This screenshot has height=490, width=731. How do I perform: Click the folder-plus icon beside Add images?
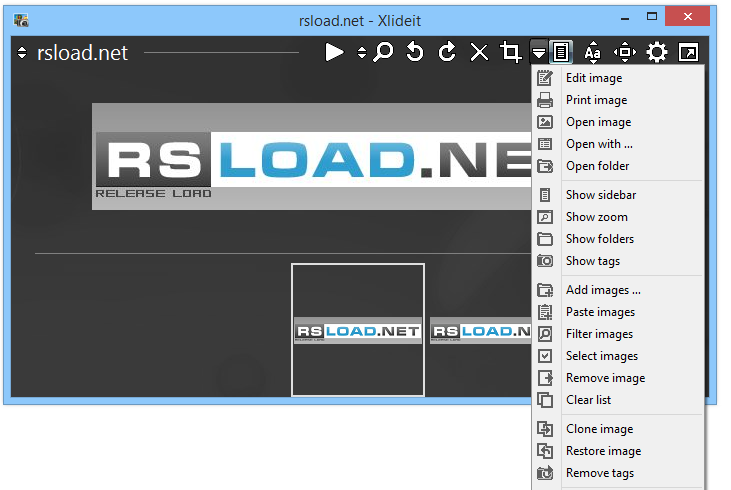pyautogui.click(x=545, y=290)
